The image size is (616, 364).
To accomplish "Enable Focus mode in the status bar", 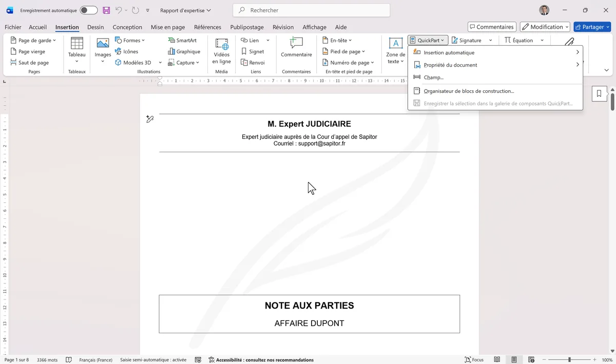I will (x=474, y=359).
